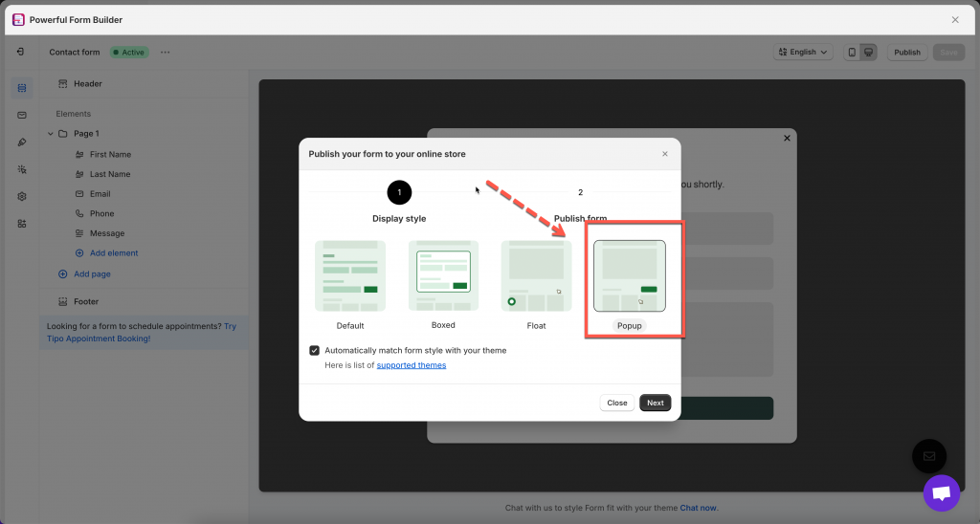The width and height of the screenshot is (980, 524).
Task: Open the paintbrush style sidebar icon
Action: [x=22, y=142]
